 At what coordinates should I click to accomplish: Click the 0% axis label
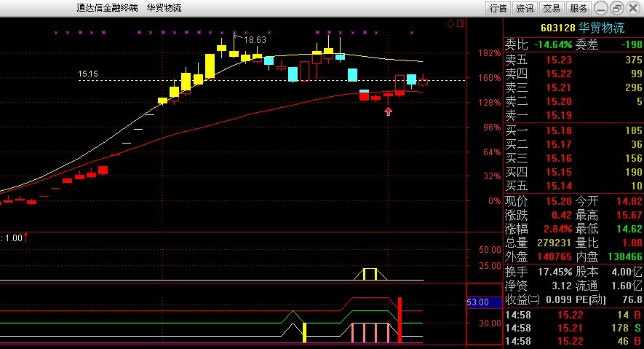pos(495,201)
